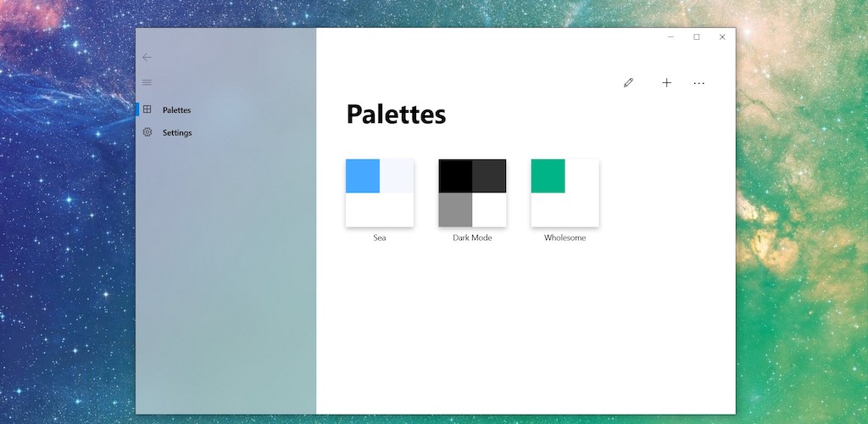Click the Wholesome palette name label
The image size is (868, 424).
point(565,238)
